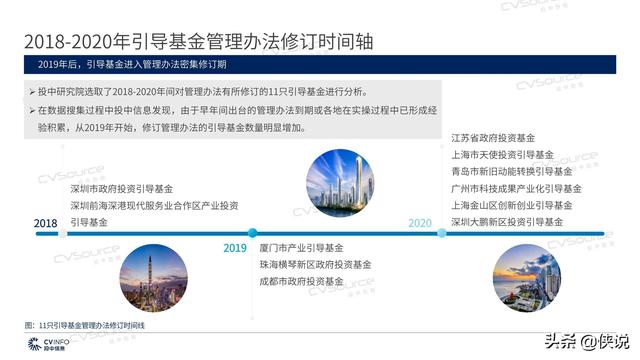Click 珠海横琴新区政府投资基金 entry
Image resolution: width=640 pixels, height=360 pixels.
click(x=316, y=265)
